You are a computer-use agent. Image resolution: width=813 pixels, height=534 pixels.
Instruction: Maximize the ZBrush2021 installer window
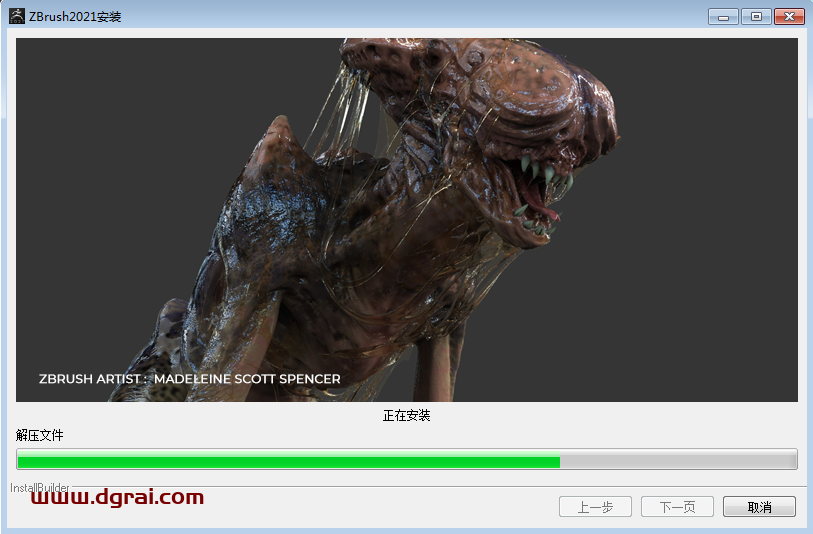point(756,17)
